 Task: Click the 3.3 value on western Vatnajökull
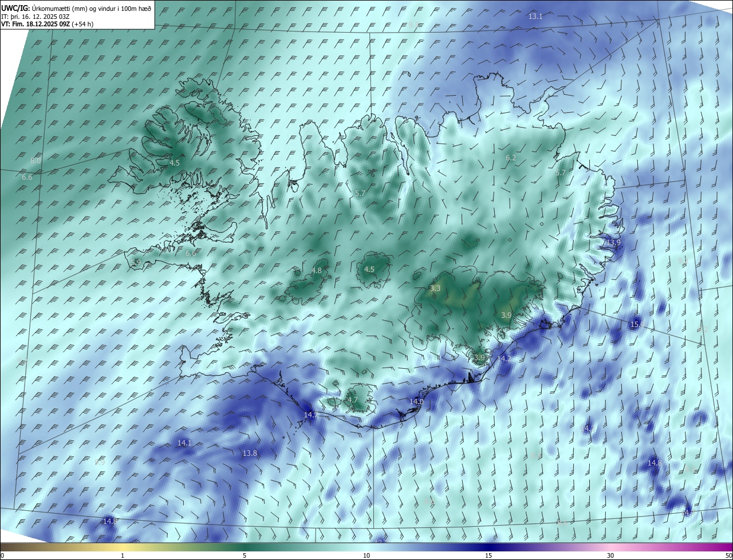pos(435,289)
